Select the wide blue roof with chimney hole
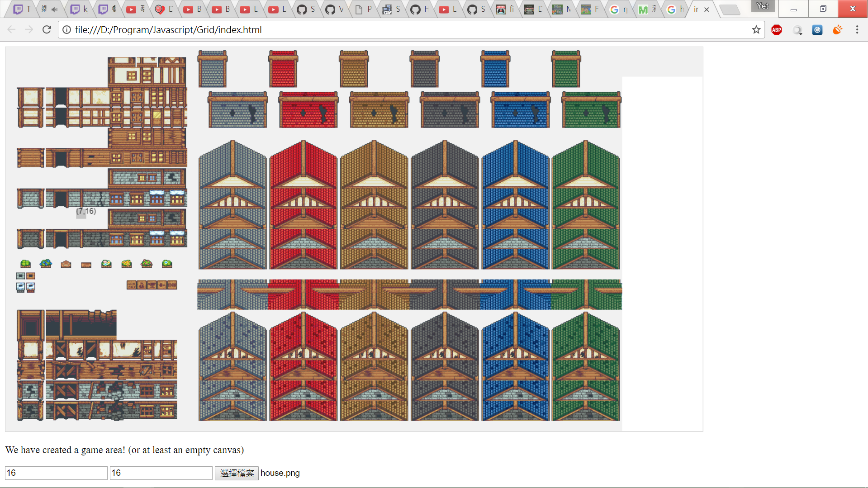The image size is (868, 488). 521,109
